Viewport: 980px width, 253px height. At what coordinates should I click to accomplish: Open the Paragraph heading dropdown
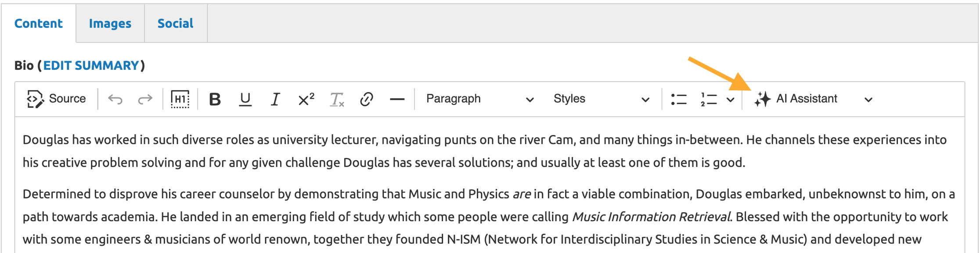tap(479, 99)
